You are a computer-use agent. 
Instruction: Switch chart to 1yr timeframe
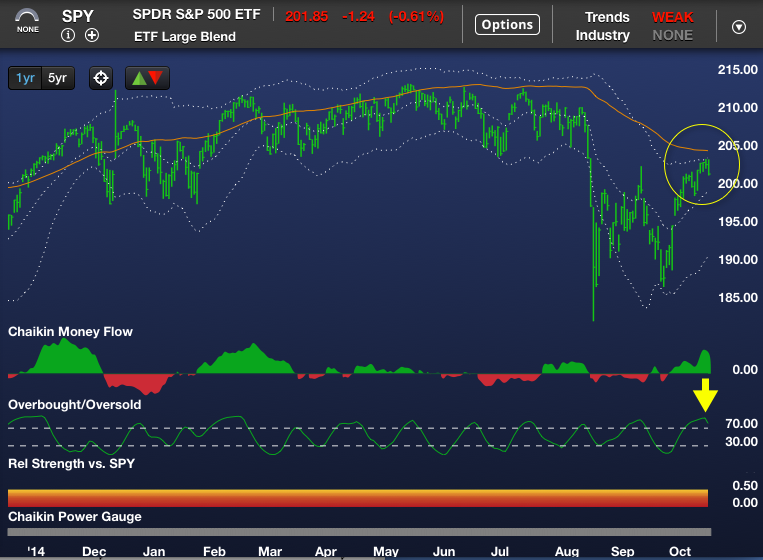(x=25, y=78)
